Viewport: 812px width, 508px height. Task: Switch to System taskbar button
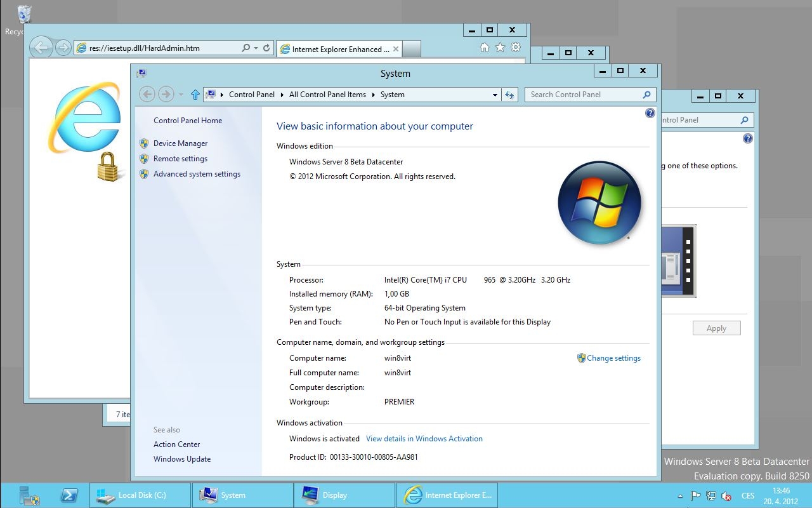click(x=243, y=495)
